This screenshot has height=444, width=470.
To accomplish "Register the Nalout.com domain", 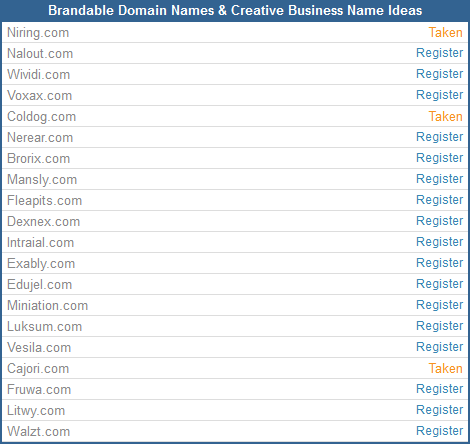I will point(440,53).
